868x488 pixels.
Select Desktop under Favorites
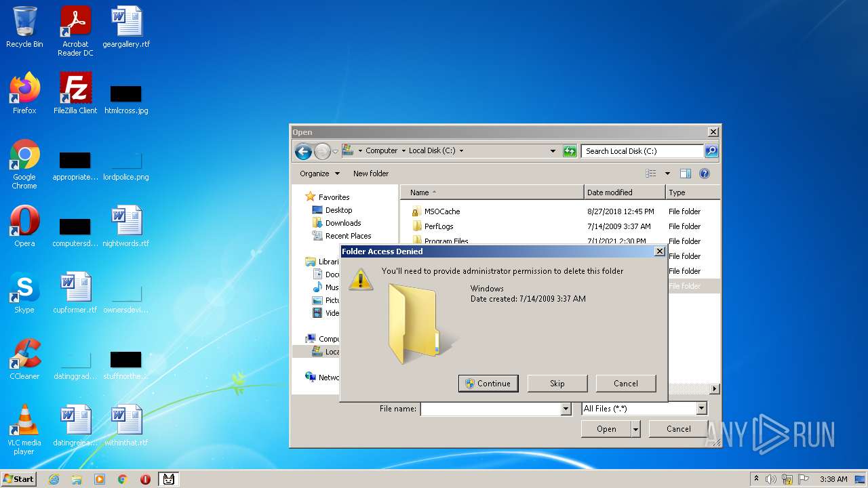pos(332,210)
